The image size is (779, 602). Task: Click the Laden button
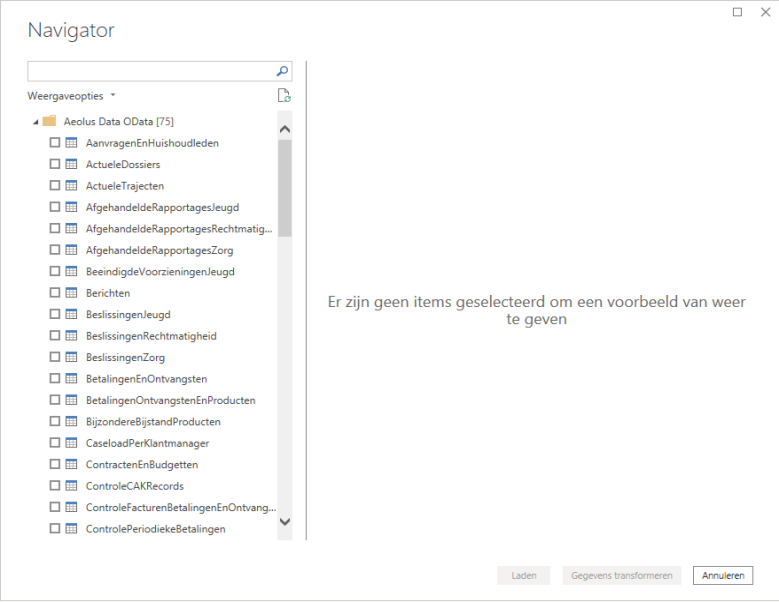click(x=524, y=575)
